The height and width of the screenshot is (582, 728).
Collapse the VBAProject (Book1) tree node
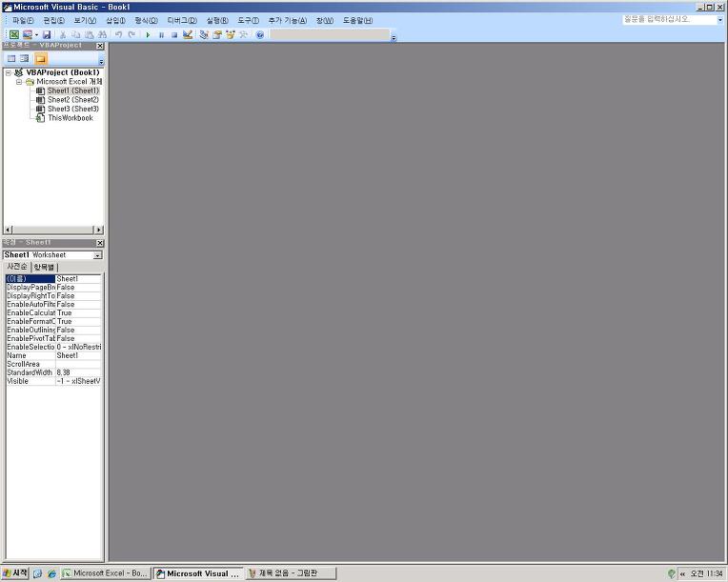click(x=8, y=72)
